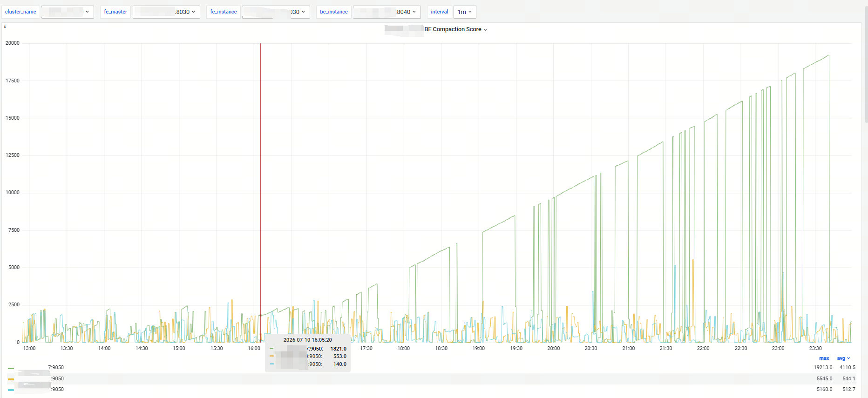Open the fe_instance value dropdown

coord(276,12)
